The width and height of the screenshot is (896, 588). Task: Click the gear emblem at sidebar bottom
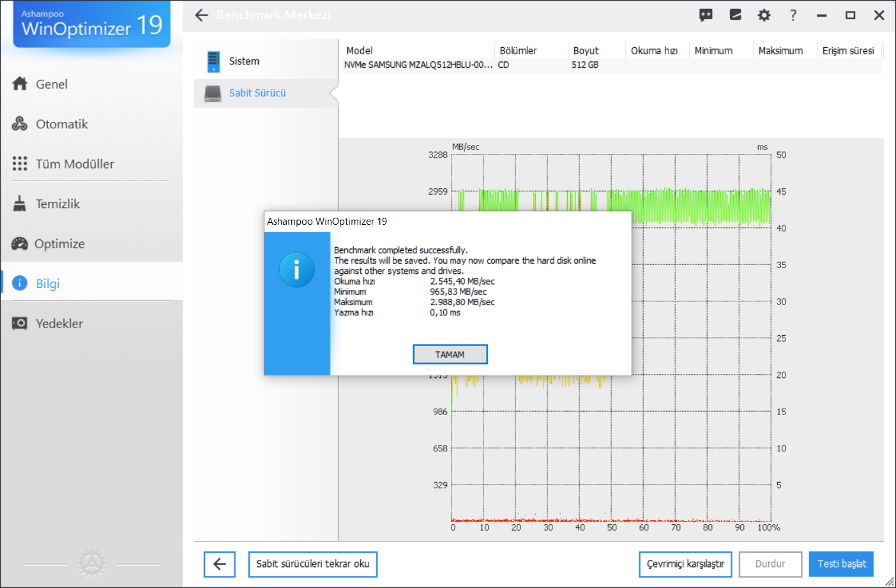[x=91, y=564]
